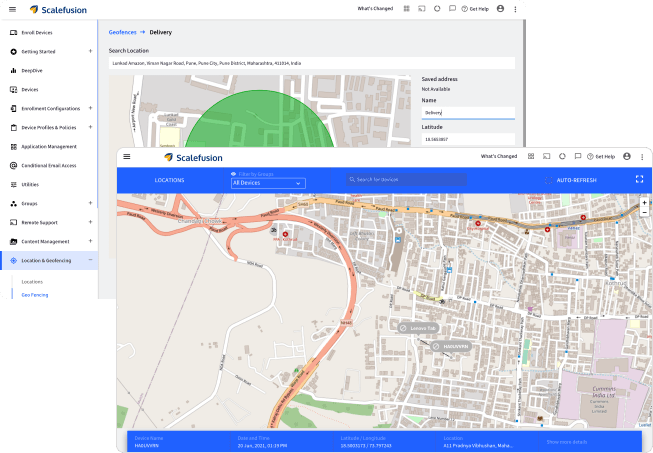
Task: Open chat icon in back window header
Action: pos(452,9)
